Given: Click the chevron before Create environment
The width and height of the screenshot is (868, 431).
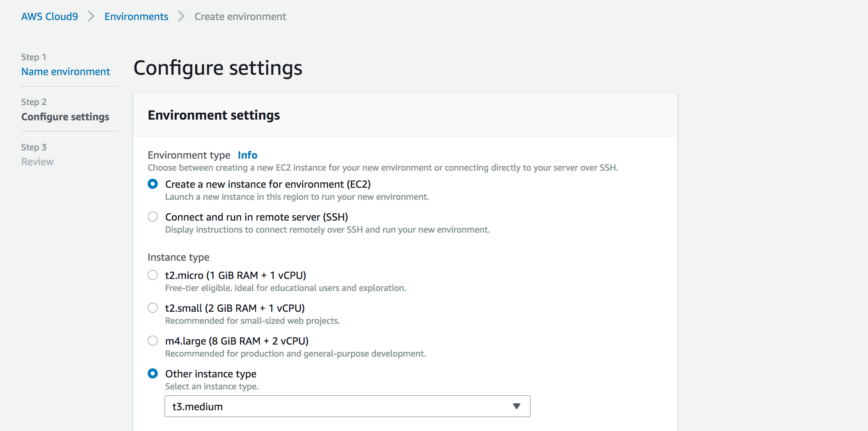Looking at the screenshot, I should pos(181,16).
